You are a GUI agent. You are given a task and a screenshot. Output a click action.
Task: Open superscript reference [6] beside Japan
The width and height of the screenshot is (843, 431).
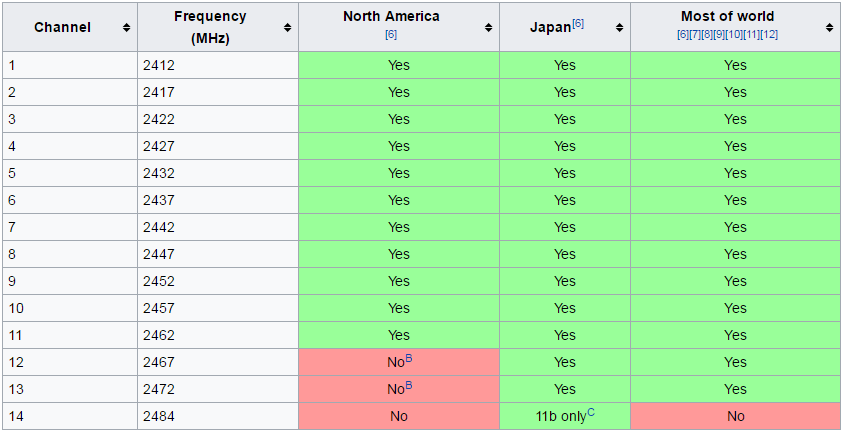click(x=578, y=22)
